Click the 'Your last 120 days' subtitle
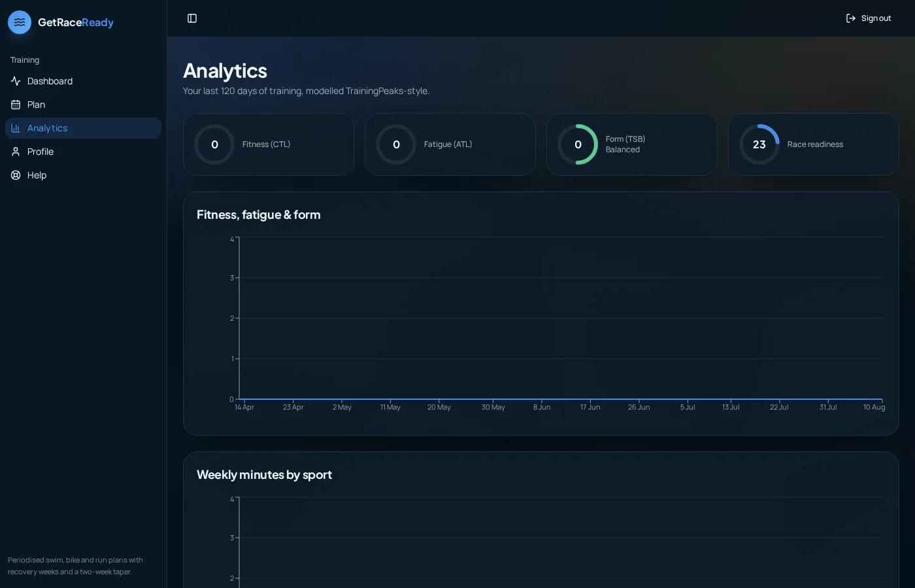 (x=306, y=91)
